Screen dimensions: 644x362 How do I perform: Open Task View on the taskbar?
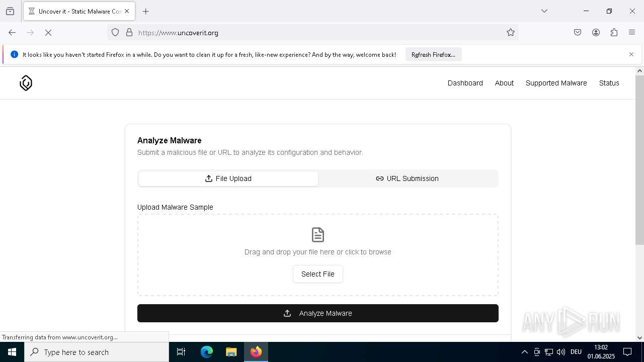(x=181, y=352)
